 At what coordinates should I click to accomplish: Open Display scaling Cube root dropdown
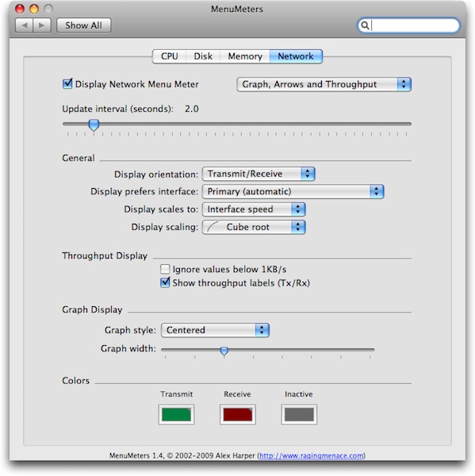coord(254,227)
